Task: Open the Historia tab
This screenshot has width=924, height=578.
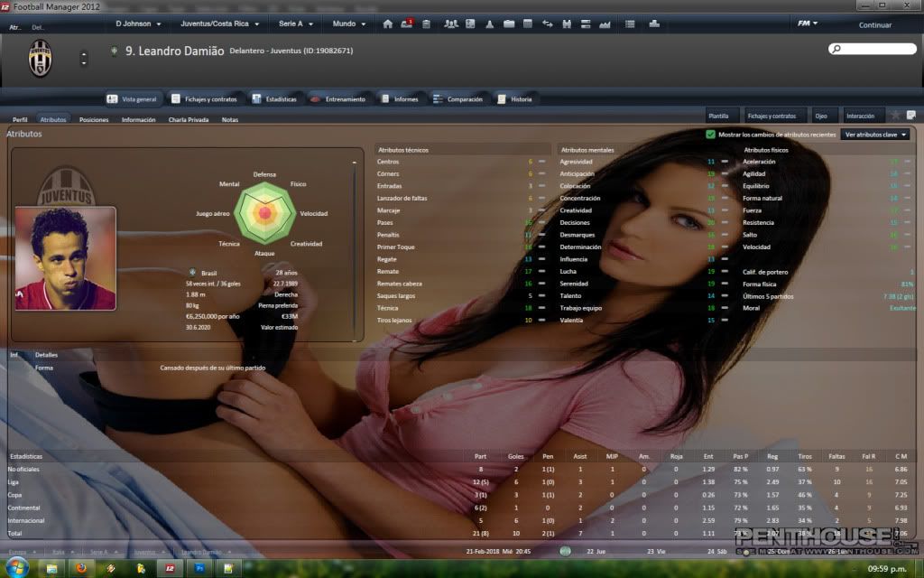Action: (514, 99)
